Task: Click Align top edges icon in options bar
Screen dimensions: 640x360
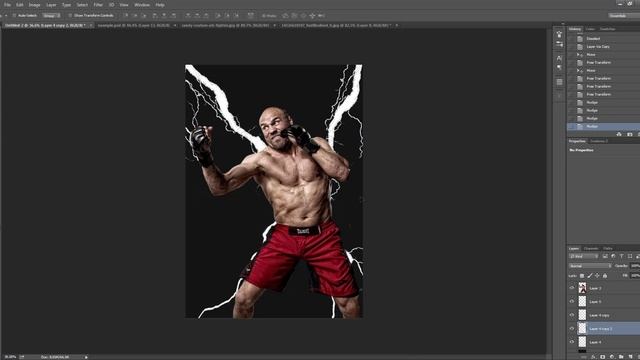Action: pos(126,16)
